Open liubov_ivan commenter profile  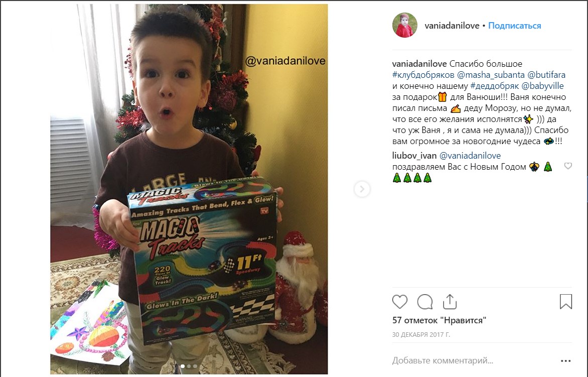[x=414, y=155]
